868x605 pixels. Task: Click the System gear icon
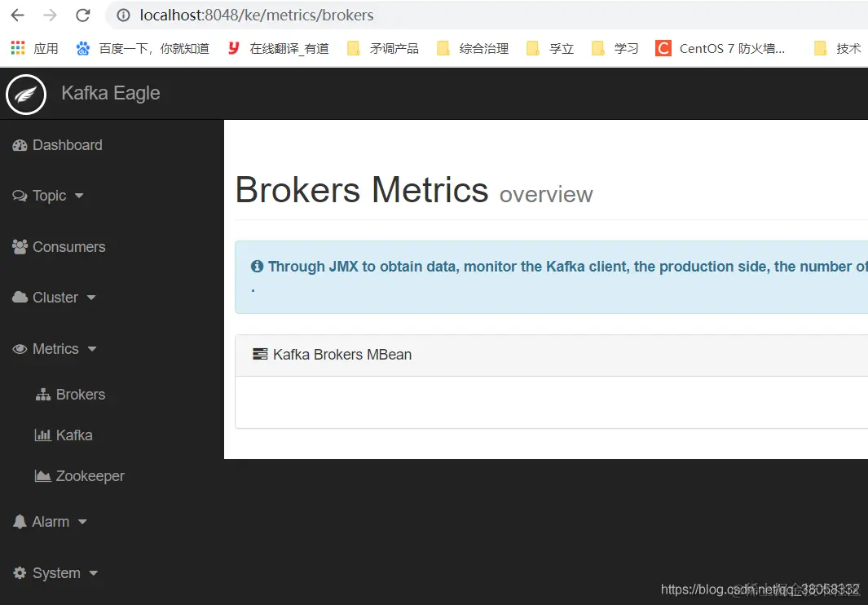pyautogui.click(x=20, y=573)
